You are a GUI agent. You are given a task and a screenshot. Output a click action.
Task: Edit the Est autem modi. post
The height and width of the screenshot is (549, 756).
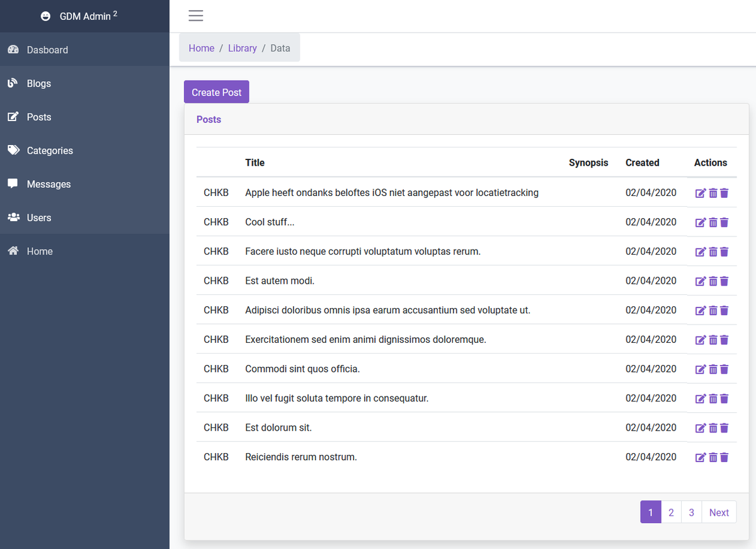(x=701, y=281)
